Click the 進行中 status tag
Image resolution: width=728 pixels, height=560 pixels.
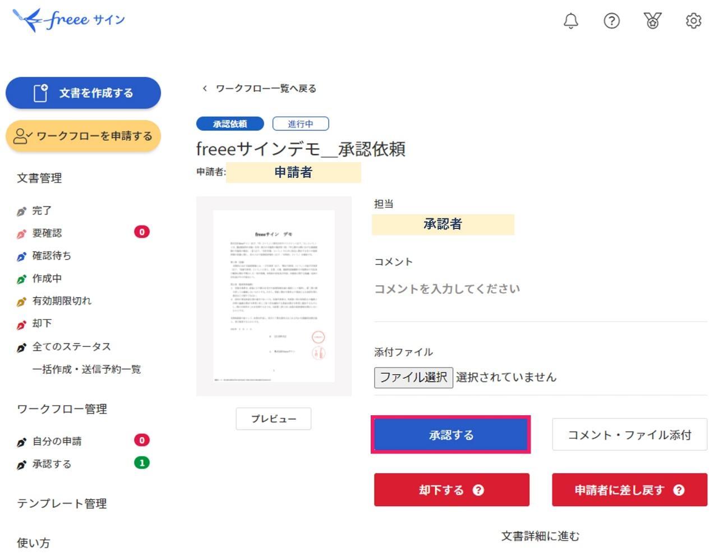300,123
